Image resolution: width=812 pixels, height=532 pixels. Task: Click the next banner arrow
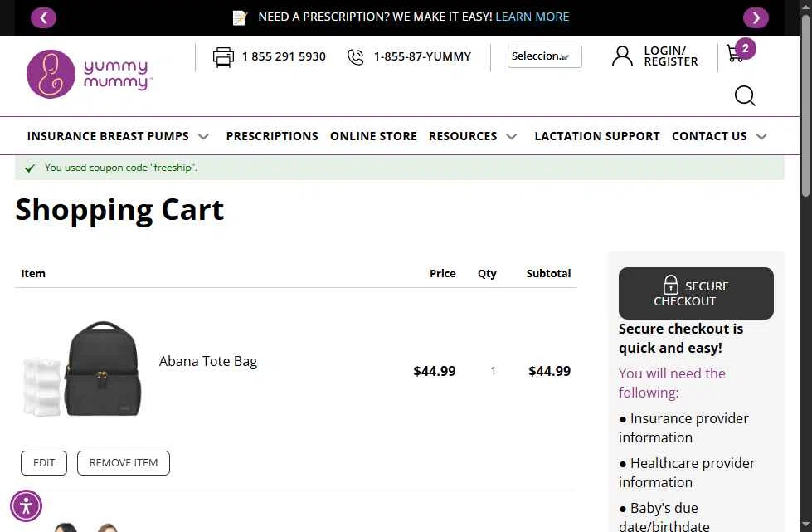click(x=756, y=18)
